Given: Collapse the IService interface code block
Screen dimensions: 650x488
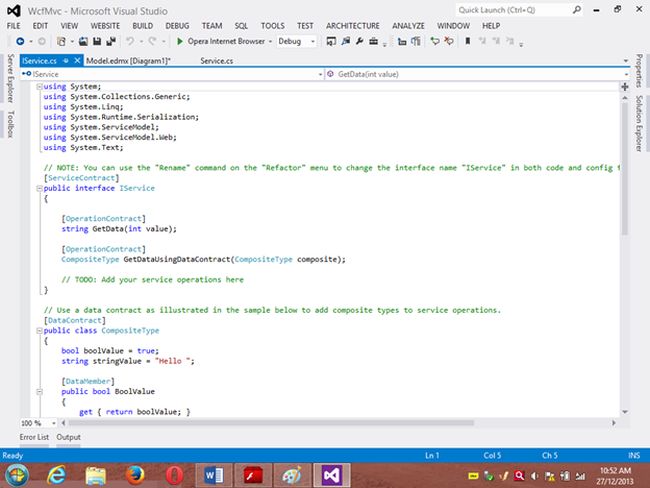Looking at the screenshot, I should pos(39,186).
